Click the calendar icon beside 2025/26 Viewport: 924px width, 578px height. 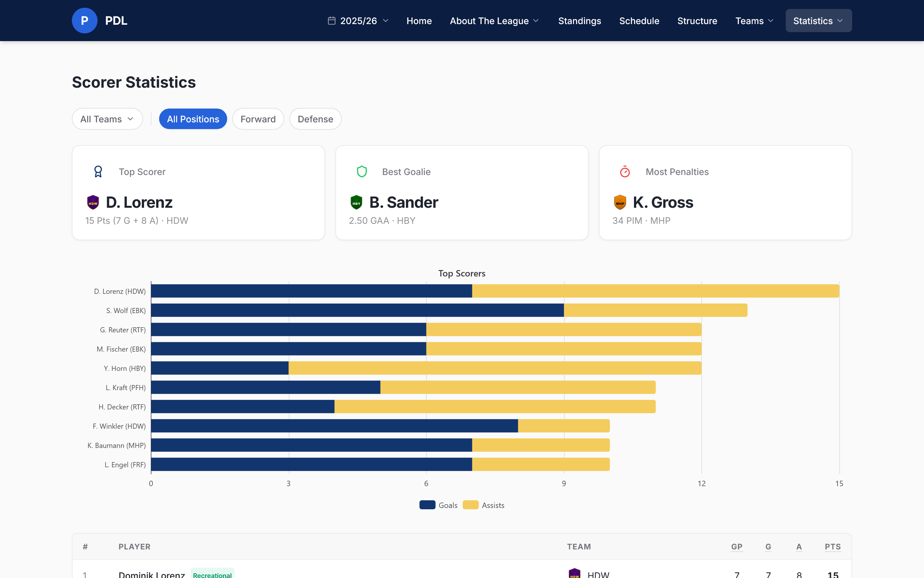[x=331, y=21]
